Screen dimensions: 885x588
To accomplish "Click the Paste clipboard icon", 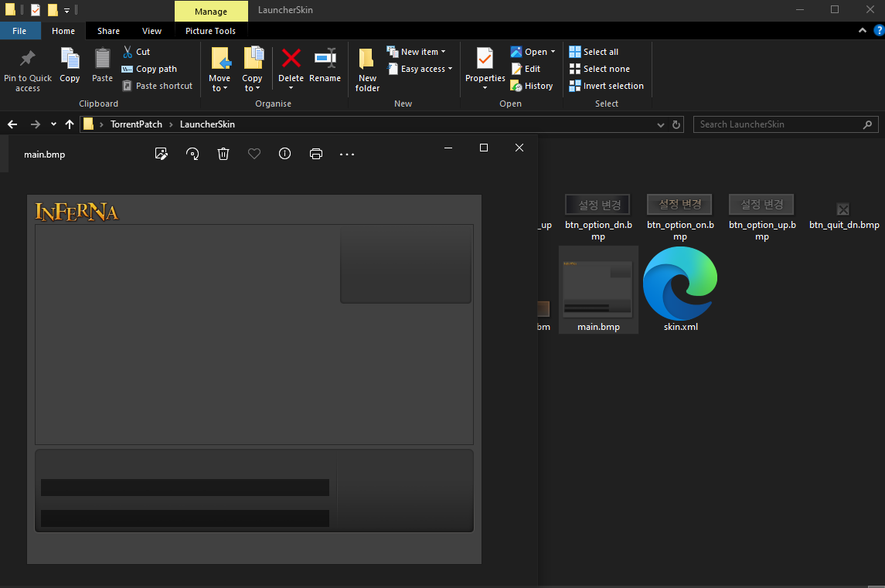I will point(102,58).
